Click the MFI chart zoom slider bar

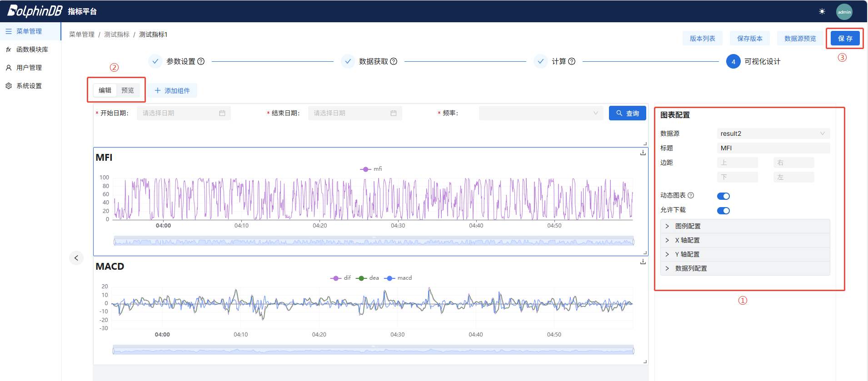tap(374, 241)
